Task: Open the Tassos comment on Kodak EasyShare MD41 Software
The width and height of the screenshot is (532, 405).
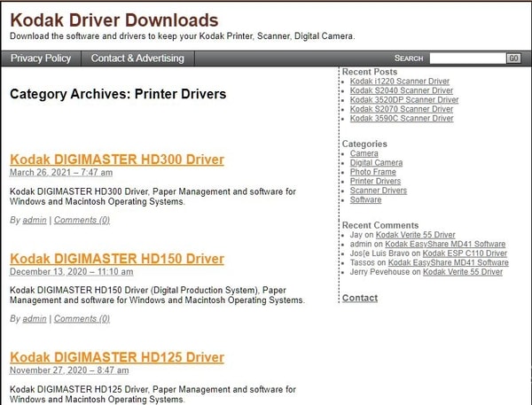Action: tap(448, 262)
